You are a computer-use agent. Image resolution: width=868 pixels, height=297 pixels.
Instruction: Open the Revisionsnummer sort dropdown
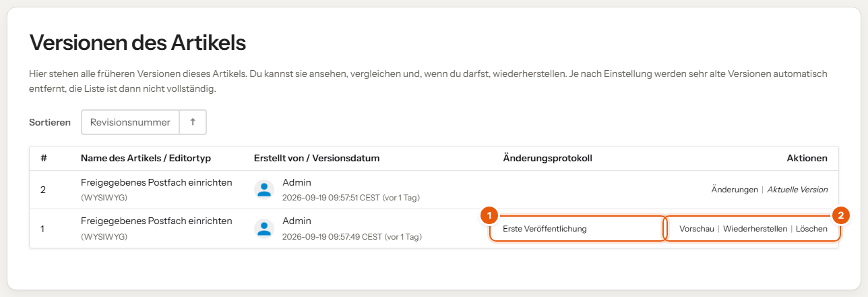click(131, 122)
